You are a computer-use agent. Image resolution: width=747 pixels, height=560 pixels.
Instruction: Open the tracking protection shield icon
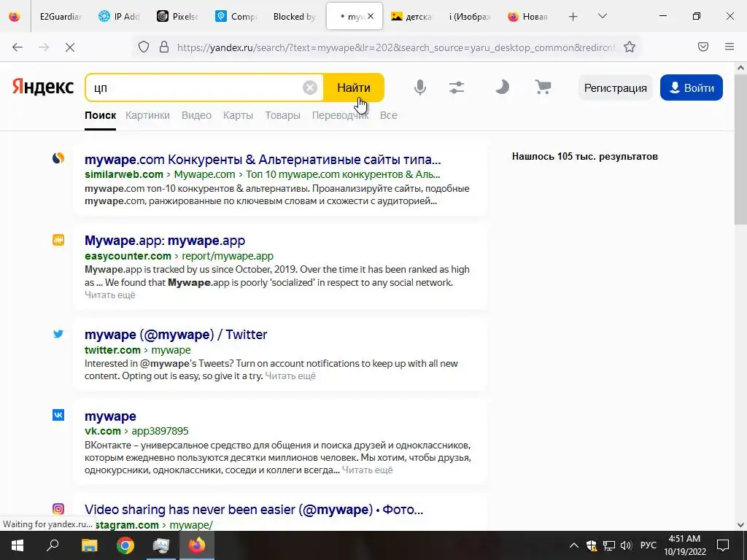click(144, 47)
